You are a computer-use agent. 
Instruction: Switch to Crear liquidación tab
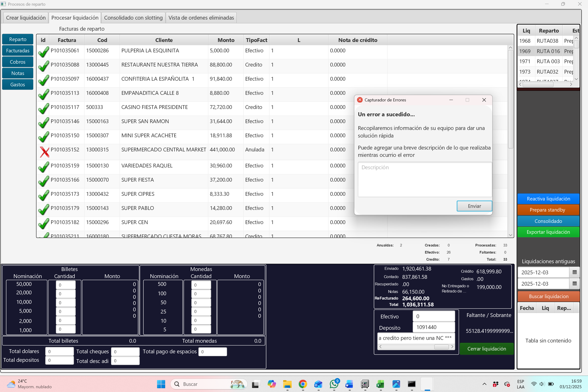[x=26, y=18]
